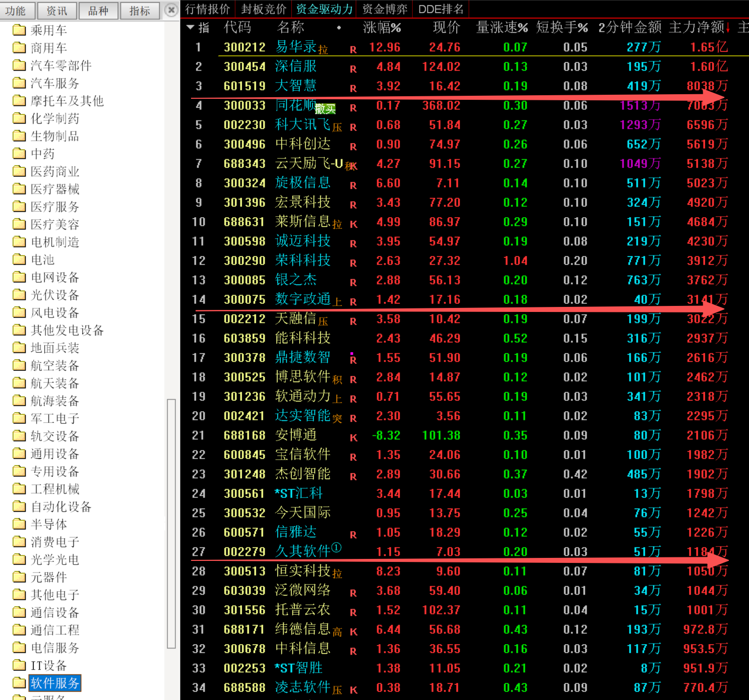Switch to the 行情报价 tab
Image resolution: width=749 pixels, height=700 pixels.
[x=208, y=9]
